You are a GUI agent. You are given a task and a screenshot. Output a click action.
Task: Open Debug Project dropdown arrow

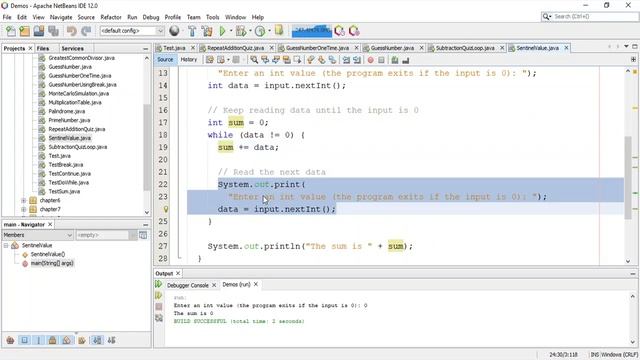click(x=250, y=31)
